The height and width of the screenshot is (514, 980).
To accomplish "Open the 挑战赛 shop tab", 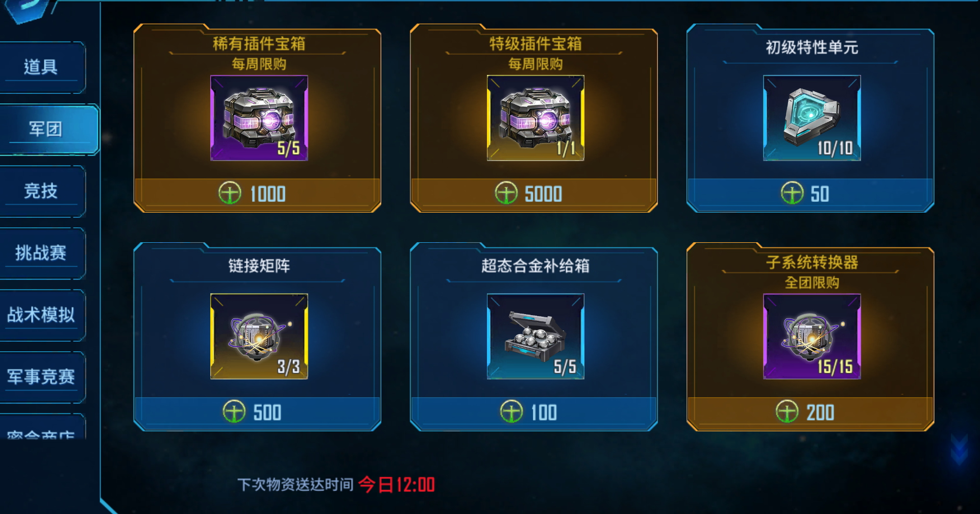I will (x=41, y=253).
